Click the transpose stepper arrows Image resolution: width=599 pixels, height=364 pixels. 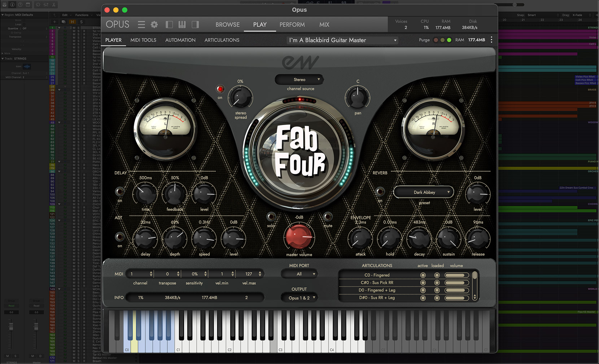coord(178,274)
